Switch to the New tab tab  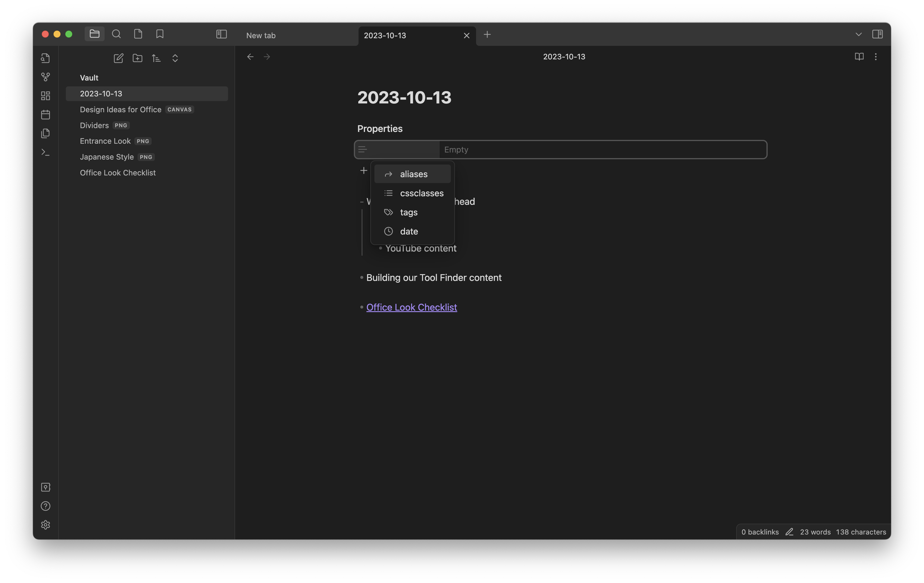[261, 35]
